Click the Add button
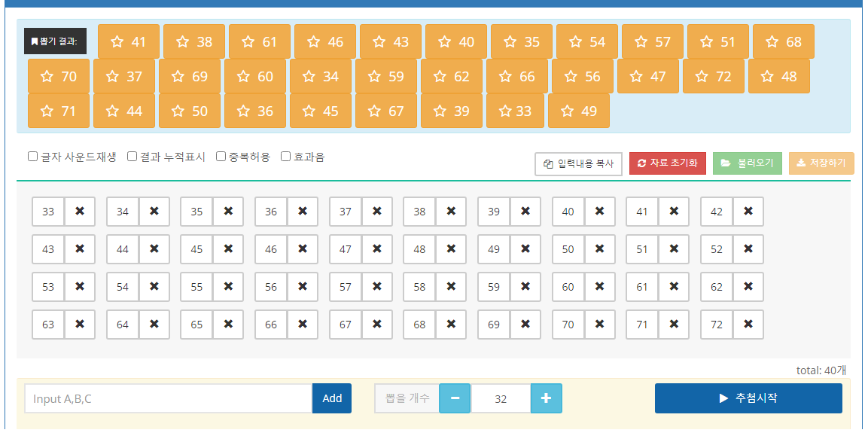The width and height of the screenshot is (868, 442). (332, 398)
